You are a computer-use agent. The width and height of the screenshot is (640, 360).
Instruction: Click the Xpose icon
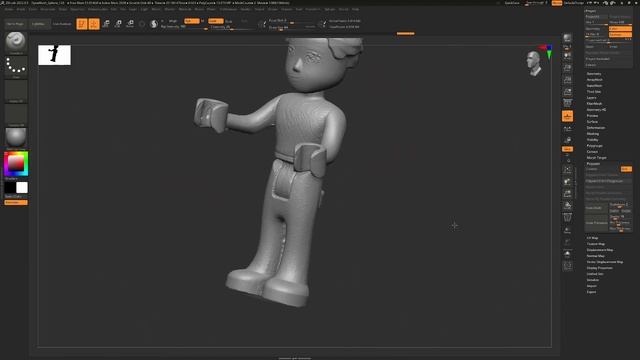click(x=567, y=266)
